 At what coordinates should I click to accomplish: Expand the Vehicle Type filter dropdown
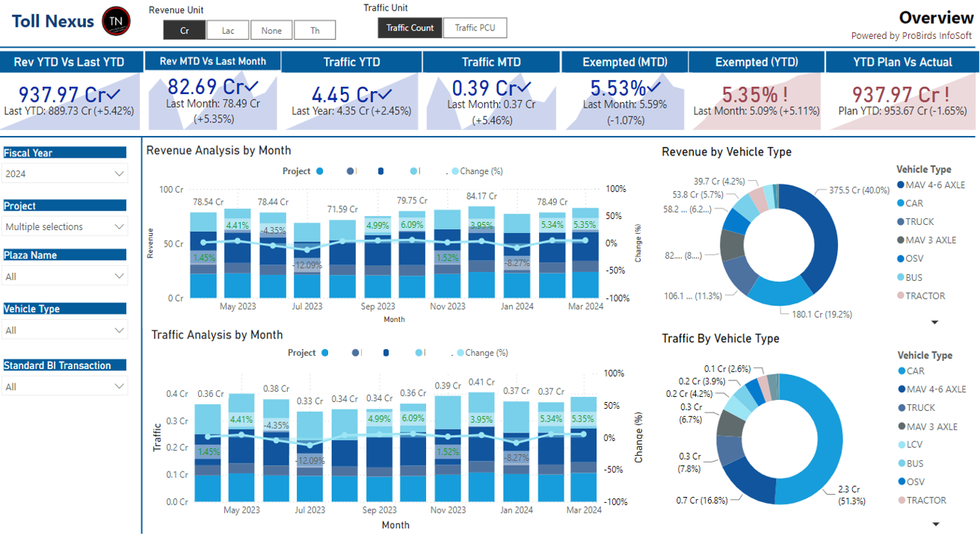click(65, 330)
